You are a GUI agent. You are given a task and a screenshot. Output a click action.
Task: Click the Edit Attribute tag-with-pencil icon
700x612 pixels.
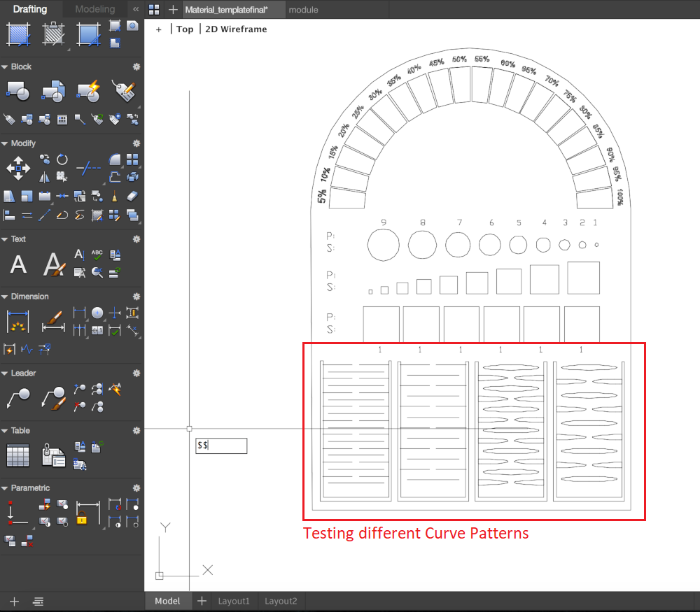point(124,90)
